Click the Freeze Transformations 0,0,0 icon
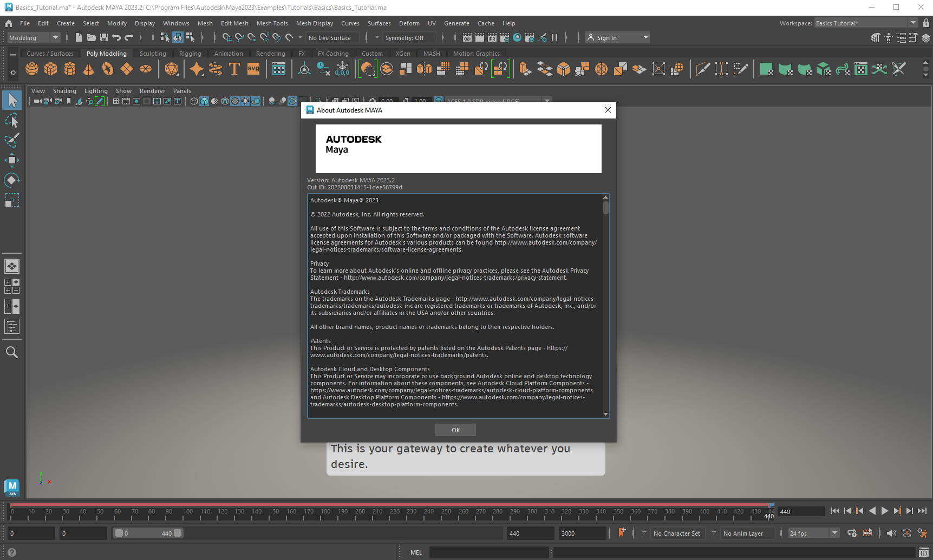Viewport: 933px width, 560px height. [342, 69]
